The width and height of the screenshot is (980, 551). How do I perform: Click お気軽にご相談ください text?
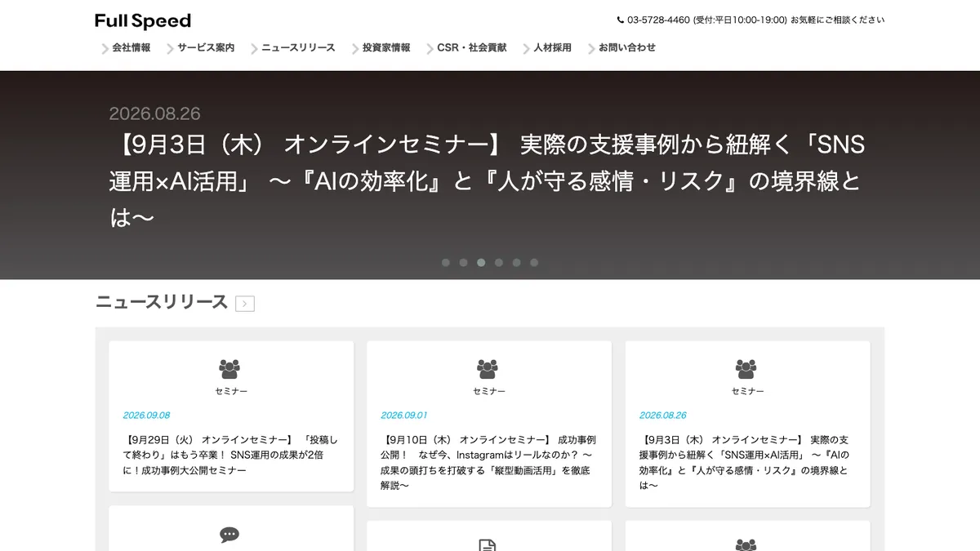(838, 20)
